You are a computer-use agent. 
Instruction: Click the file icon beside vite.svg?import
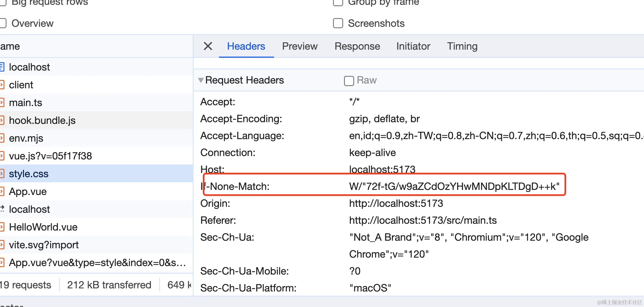[2, 245]
